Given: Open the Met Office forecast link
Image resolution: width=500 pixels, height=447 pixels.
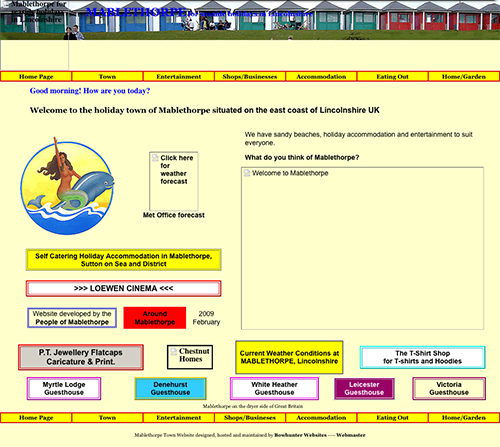Looking at the screenshot, I should pos(174,215).
